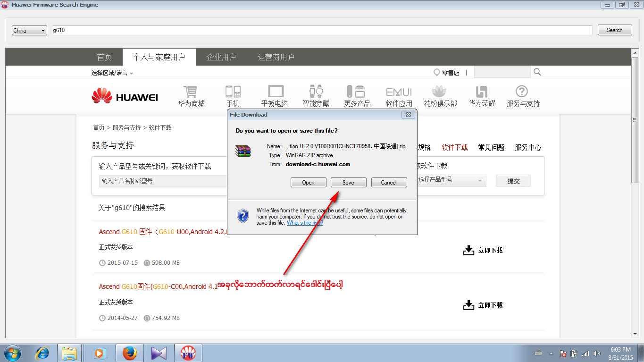Image resolution: width=644 pixels, height=362 pixels.
Task: Open the 平板电脑 tablet icon
Action: (275, 91)
